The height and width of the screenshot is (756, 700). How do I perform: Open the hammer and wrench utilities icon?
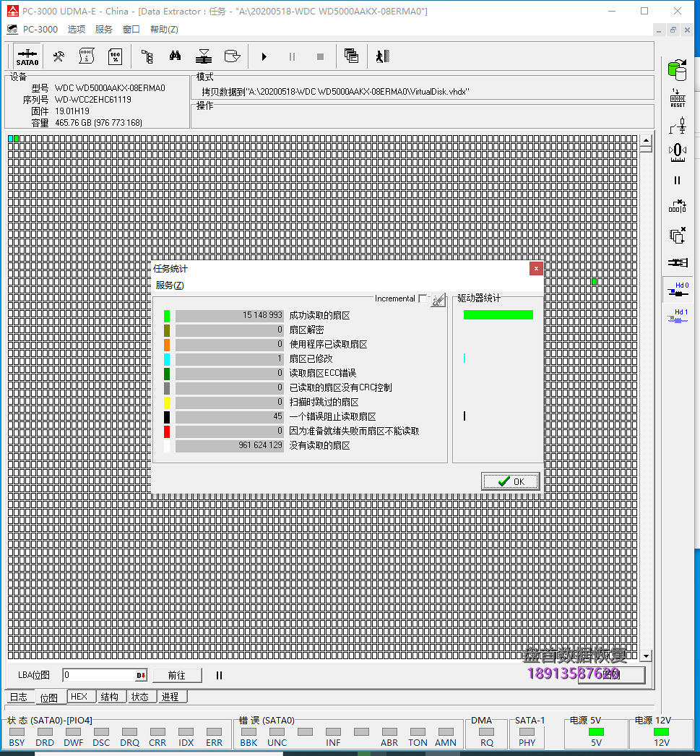point(59,56)
